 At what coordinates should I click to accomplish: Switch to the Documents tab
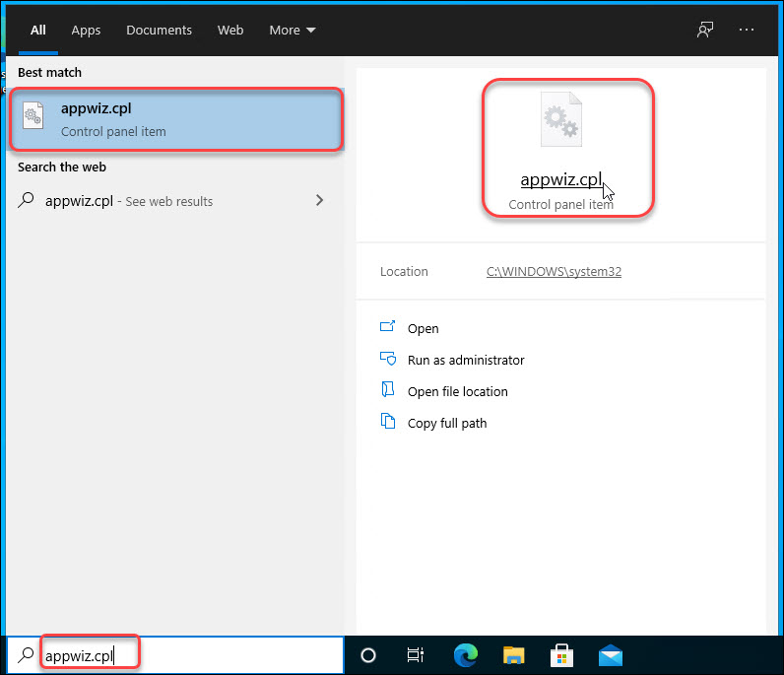click(159, 31)
